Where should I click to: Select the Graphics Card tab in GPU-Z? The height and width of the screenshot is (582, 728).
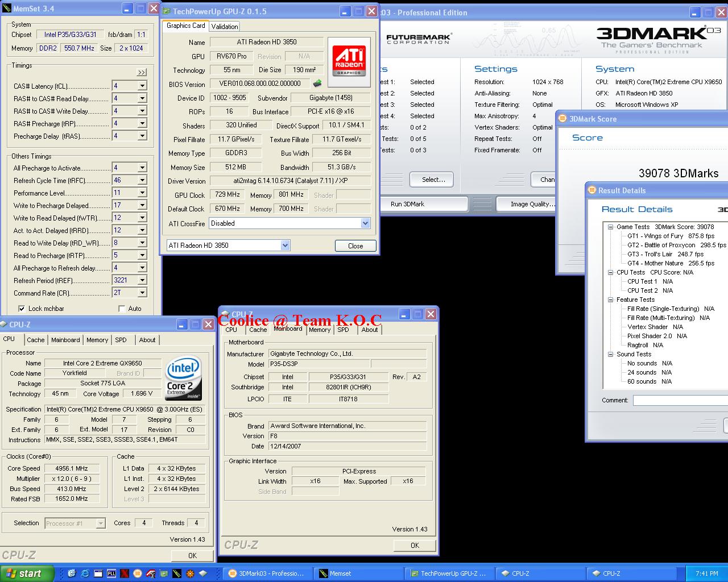point(186,26)
